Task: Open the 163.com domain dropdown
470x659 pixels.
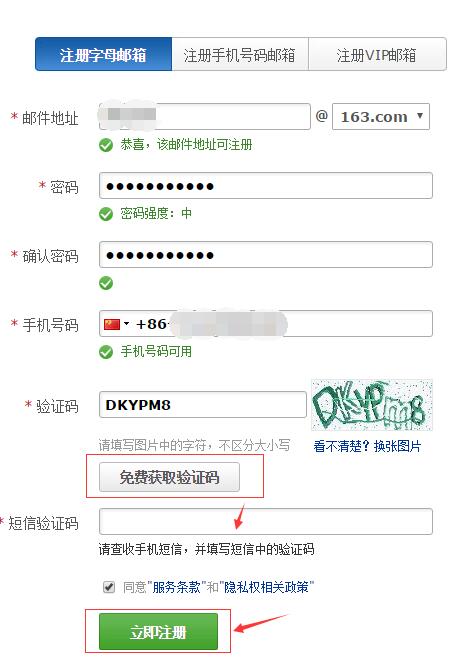Action: point(381,116)
